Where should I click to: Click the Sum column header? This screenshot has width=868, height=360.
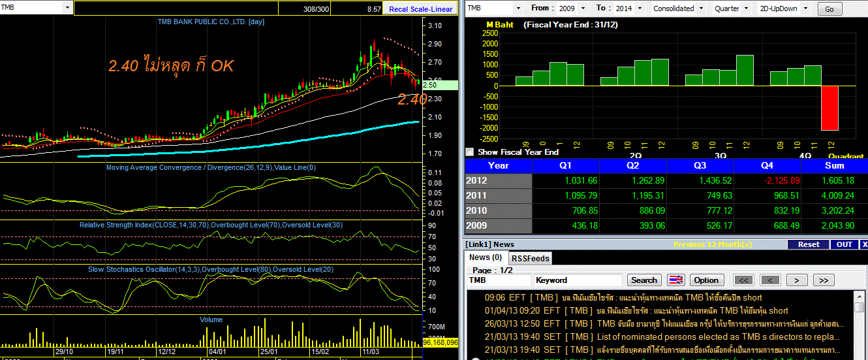pyautogui.click(x=834, y=165)
